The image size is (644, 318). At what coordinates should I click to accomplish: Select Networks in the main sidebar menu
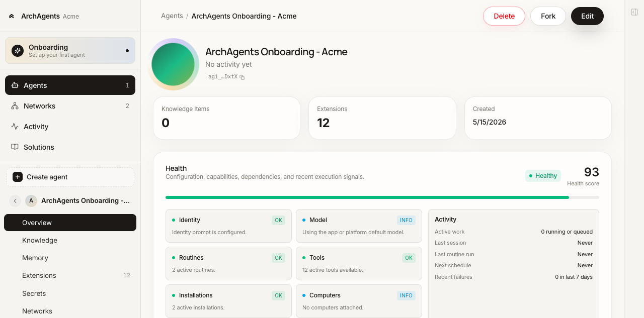pos(70,106)
